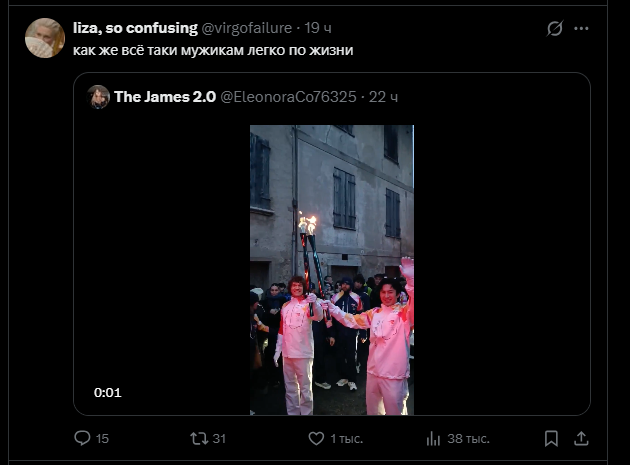
Task: Open the "liza, so confusing" display name
Action: click(x=135, y=28)
